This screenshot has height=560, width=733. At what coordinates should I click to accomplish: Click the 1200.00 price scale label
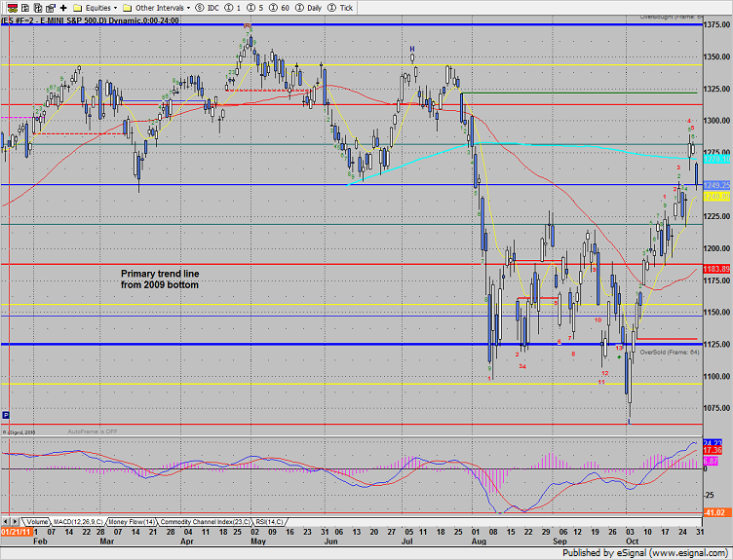716,248
